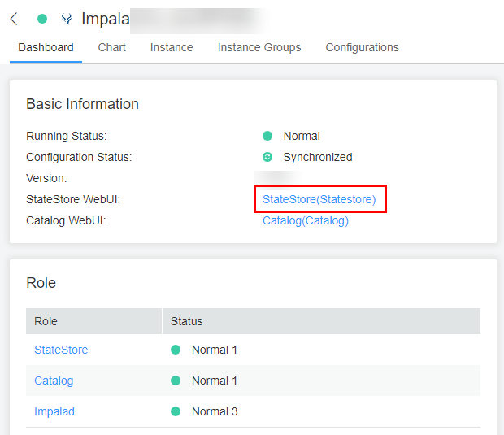The image size is (504, 435).
Task: Click the Catalog role green status dot
Action: [176, 381]
